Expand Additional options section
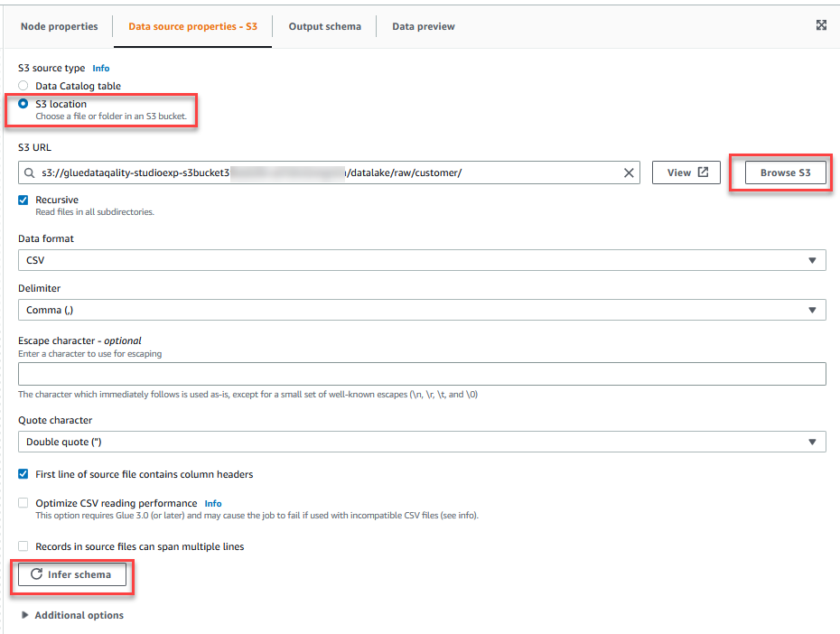 (72, 615)
